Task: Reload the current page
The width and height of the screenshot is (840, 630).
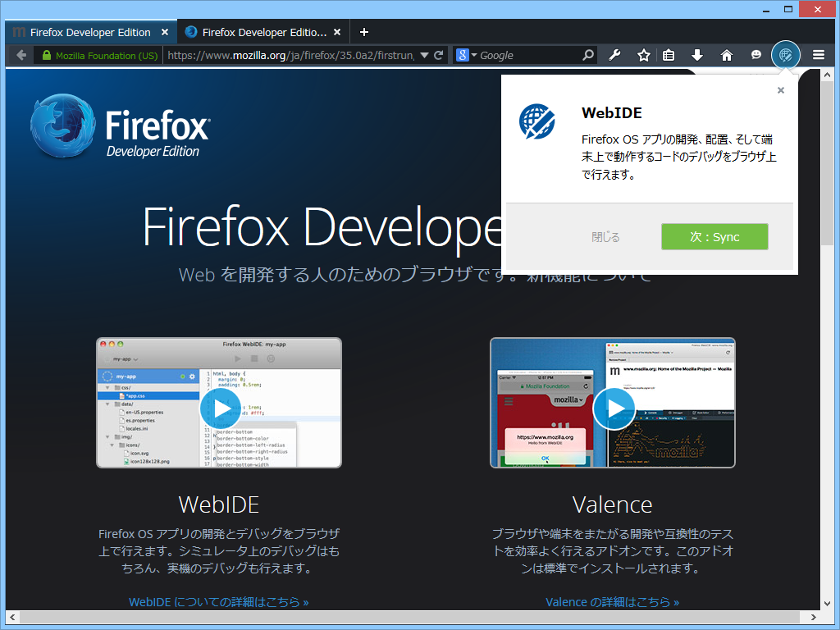Action: coord(438,55)
